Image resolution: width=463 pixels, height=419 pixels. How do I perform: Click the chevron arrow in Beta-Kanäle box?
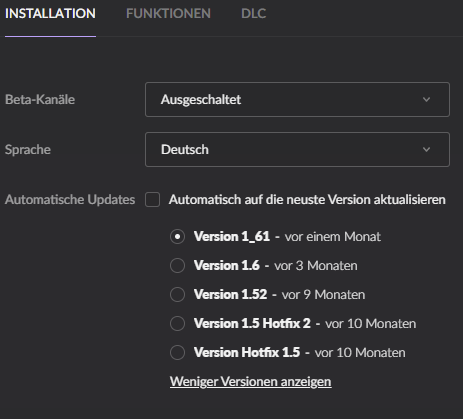(426, 99)
